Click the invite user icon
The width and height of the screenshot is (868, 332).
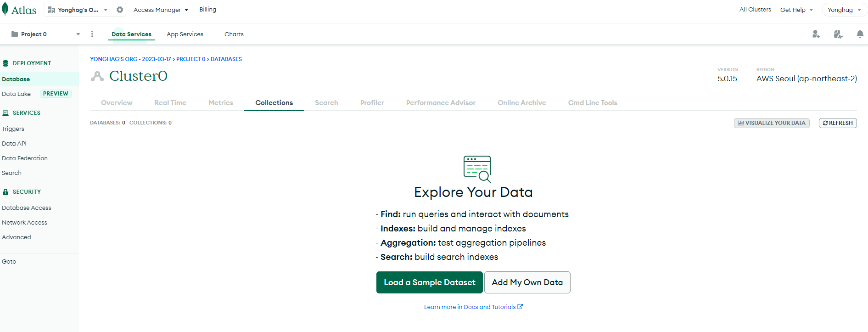click(x=816, y=34)
